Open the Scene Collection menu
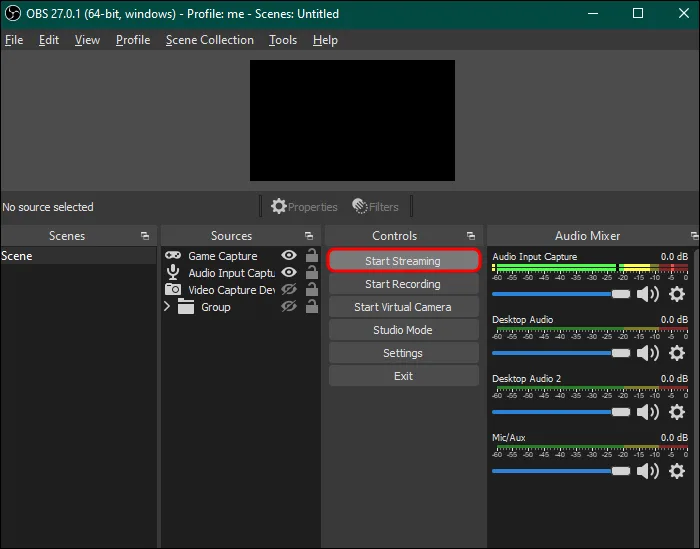Image resolution: width=700 pixels, height=549 pixels. click(210, 40)
